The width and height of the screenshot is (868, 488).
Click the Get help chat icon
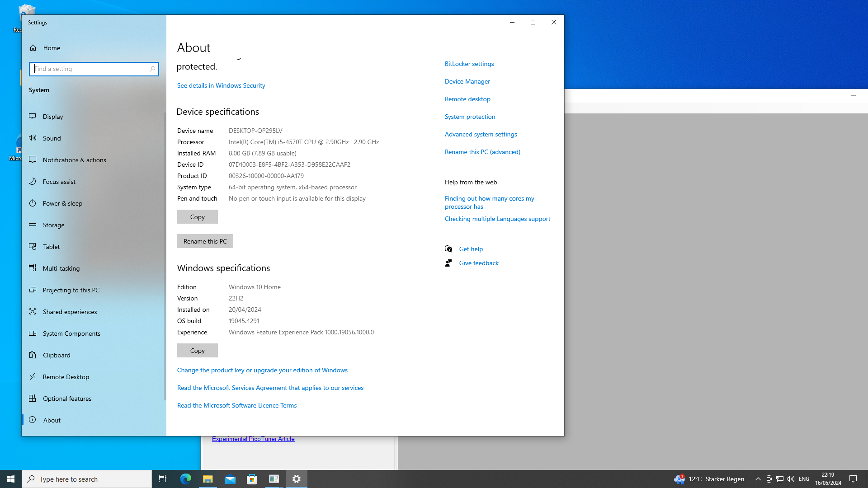coord(448,249)
